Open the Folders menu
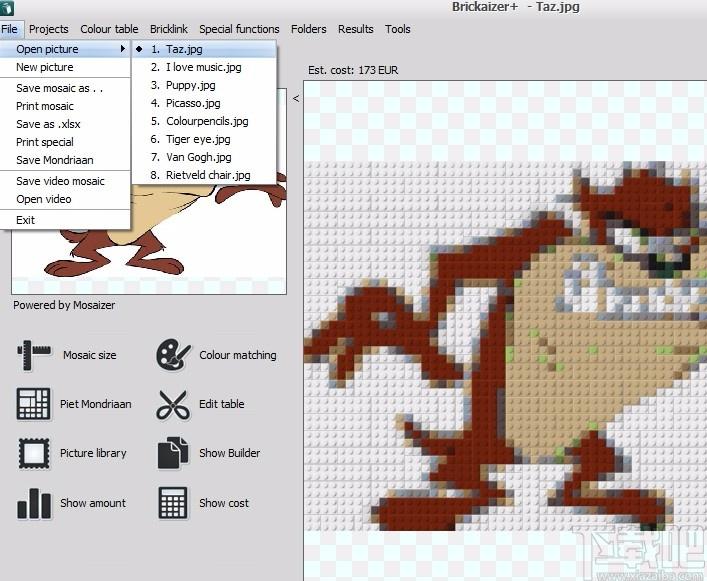The height and width of the screenshot is (581, 707). tap(308, 29)
